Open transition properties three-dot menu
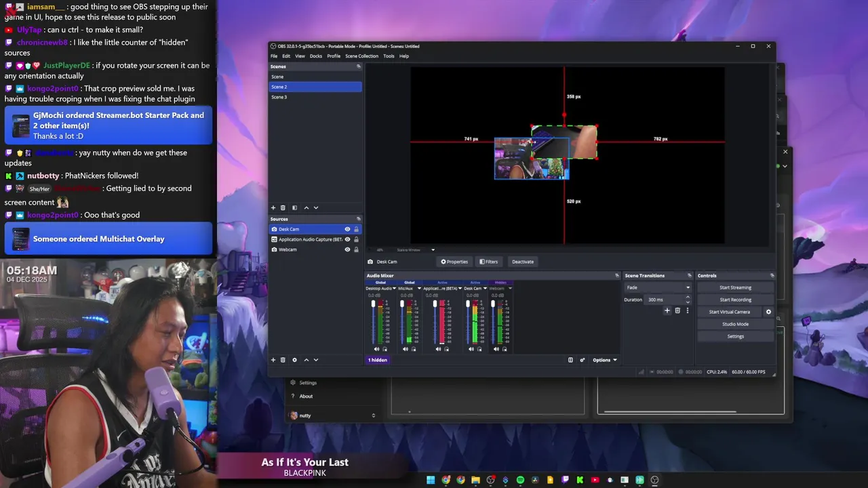 click(688, 310)
